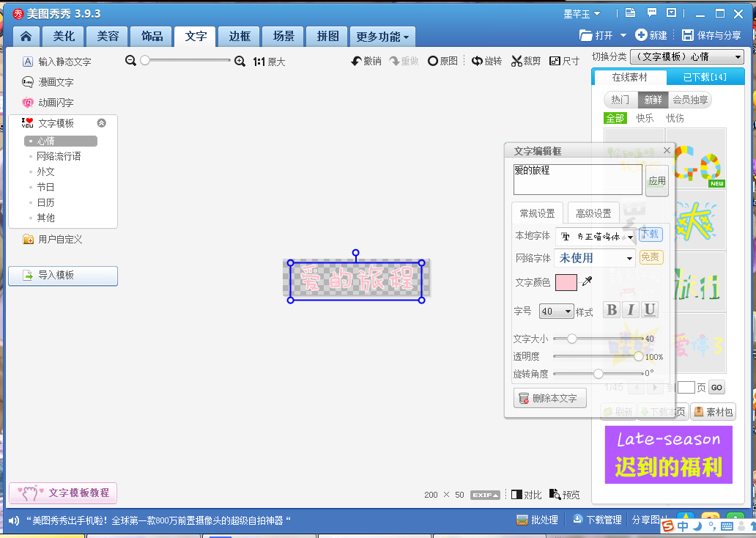Open the 素材包 material pack
The width and height of the screenshot is (756, 538).
coord(713,412)
